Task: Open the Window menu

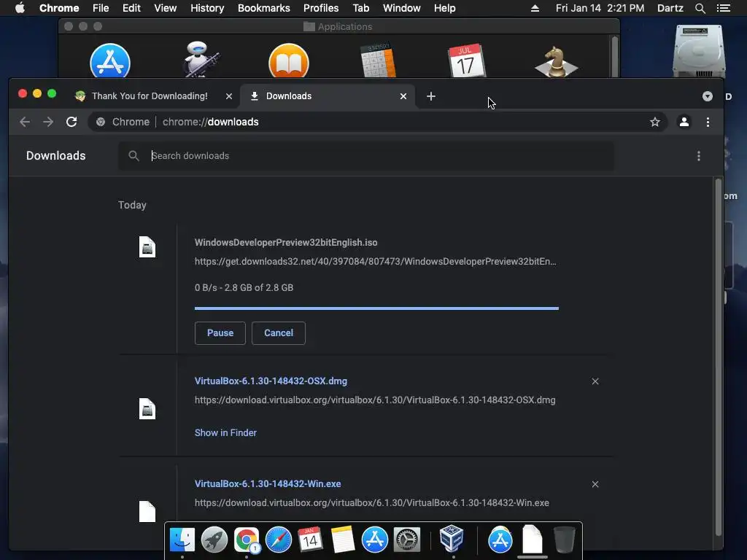Action: pyautogui.click(x=402, y=8)
